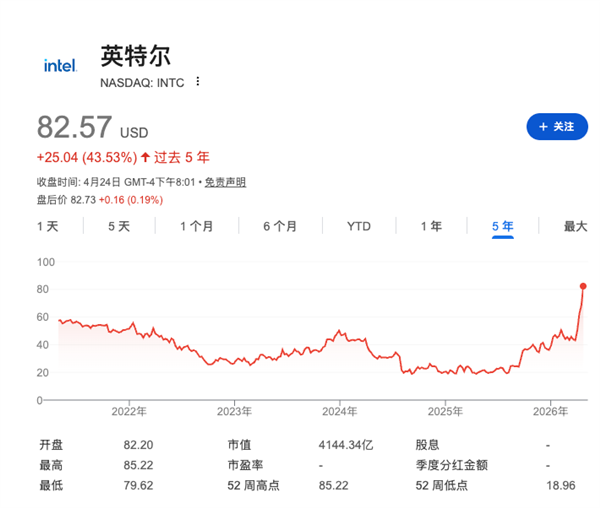
Task: Open the 免责声明 disclaimer link
Action: (x=225, y=182)
